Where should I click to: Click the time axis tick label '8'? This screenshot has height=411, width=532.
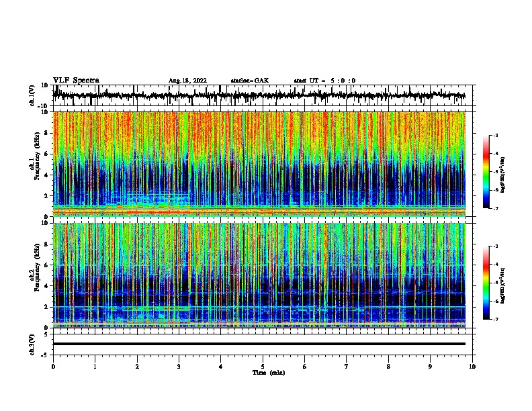(388, 367)
